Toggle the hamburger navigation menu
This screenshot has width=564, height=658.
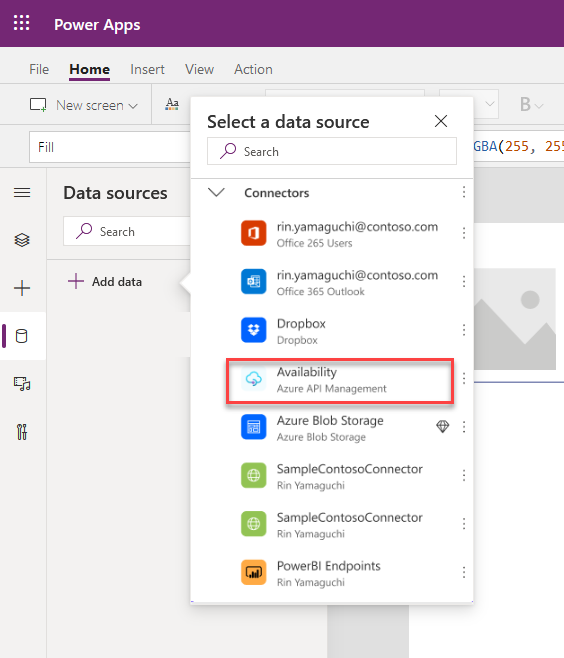pos(22,193)
